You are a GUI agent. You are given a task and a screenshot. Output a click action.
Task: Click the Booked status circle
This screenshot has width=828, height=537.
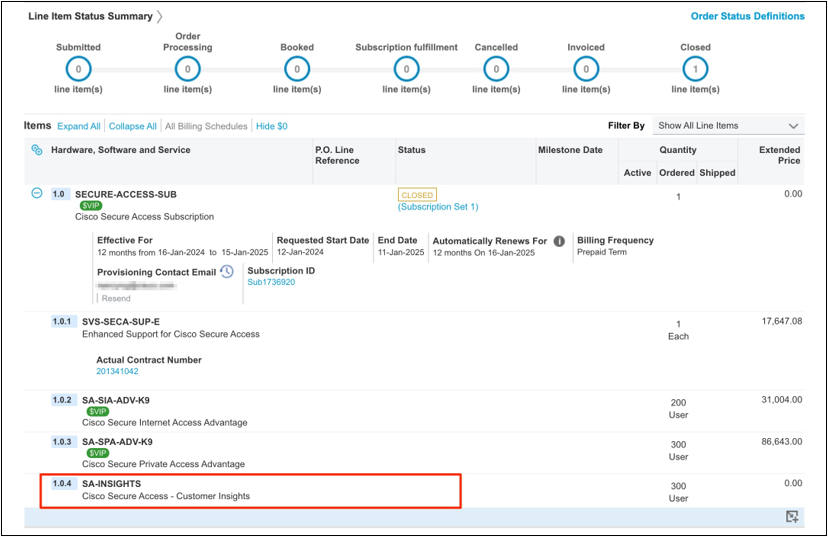(x=297, y=69)
